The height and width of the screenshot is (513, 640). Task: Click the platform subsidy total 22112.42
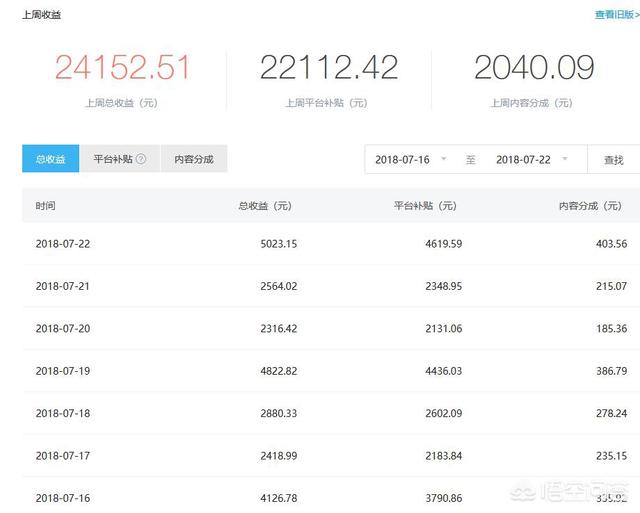pos(329,67)
